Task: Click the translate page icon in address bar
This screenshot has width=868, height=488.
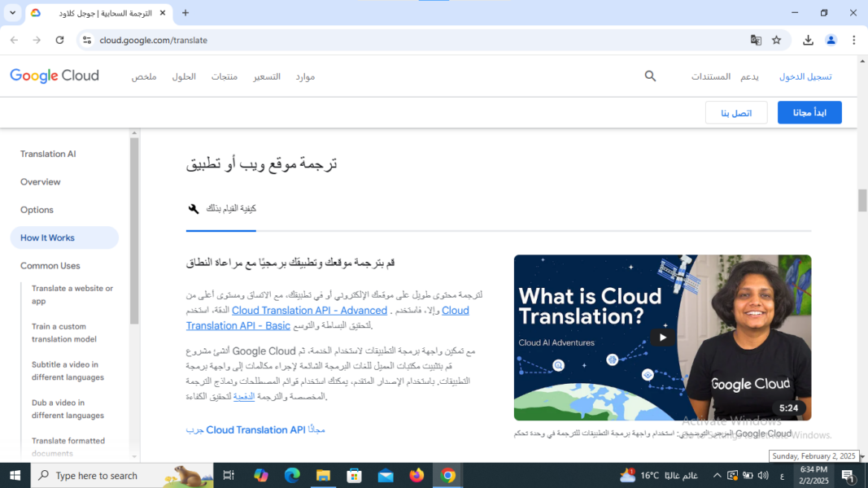Action: (756, 40)
